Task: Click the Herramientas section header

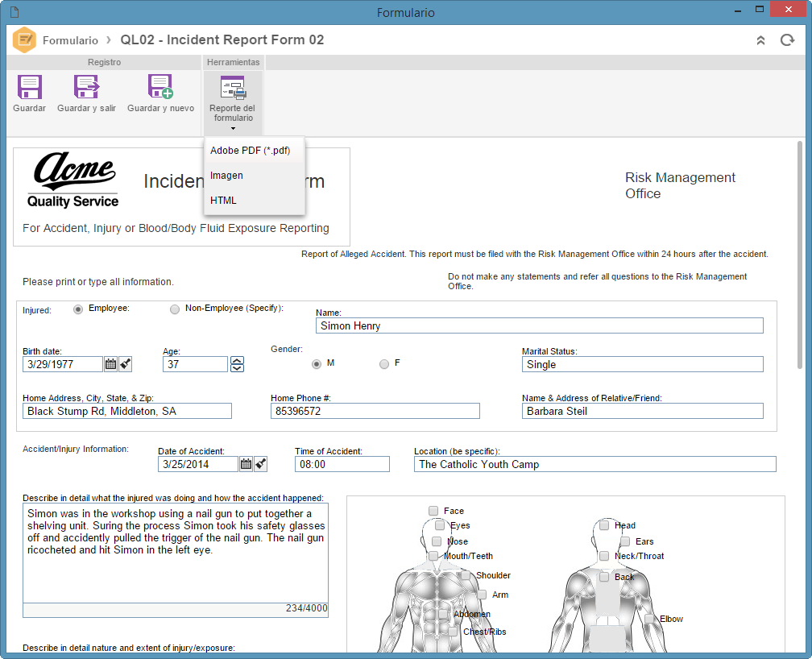Action: [233, 62]
